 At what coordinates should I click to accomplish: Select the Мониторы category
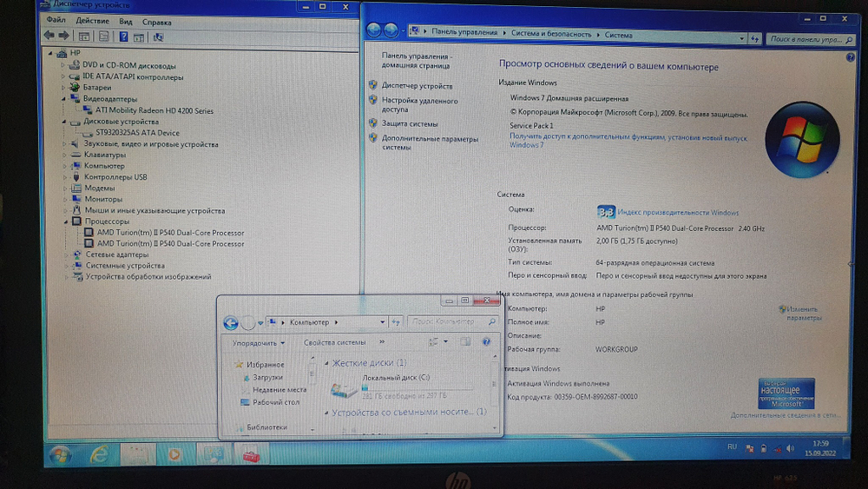click(x=103, y=200)
